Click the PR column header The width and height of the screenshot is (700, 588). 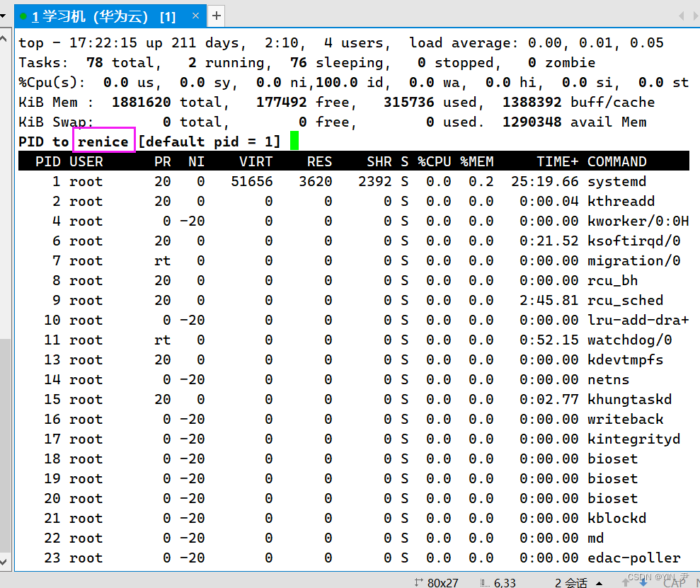click(163, 161)
